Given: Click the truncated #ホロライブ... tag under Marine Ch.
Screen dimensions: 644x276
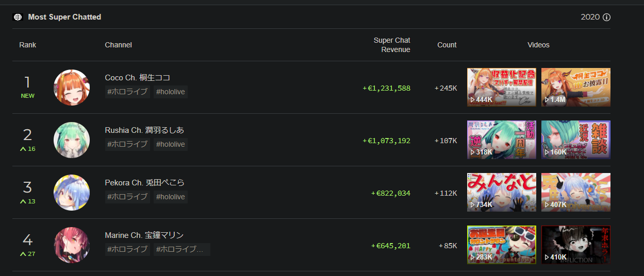Looking at the screenshot, I should point(182,250).
